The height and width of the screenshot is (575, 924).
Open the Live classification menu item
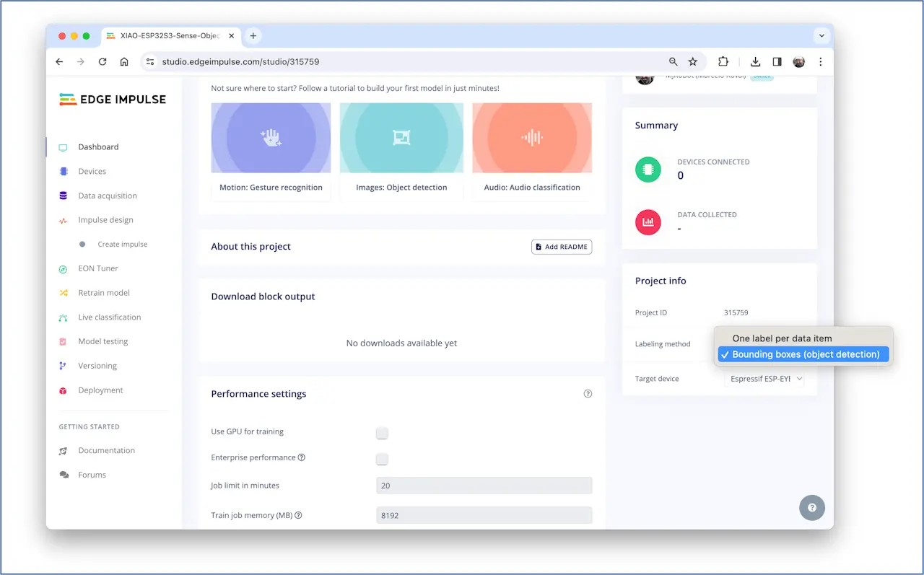(x=109, y=317)
